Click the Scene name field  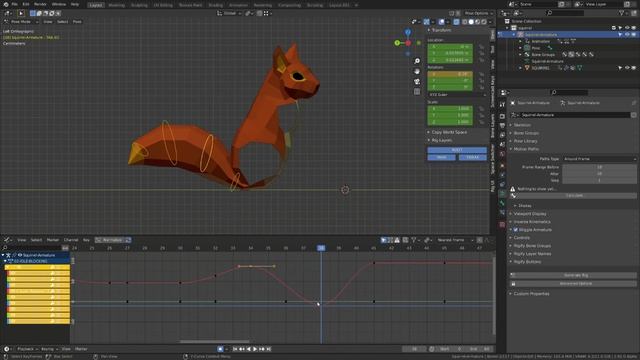tap(538, 4)
